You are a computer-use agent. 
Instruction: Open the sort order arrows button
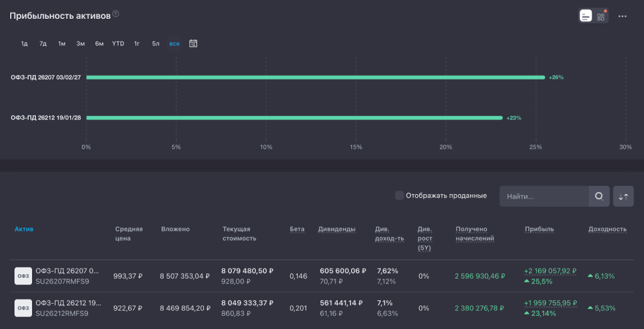click(x=623, y=196)
